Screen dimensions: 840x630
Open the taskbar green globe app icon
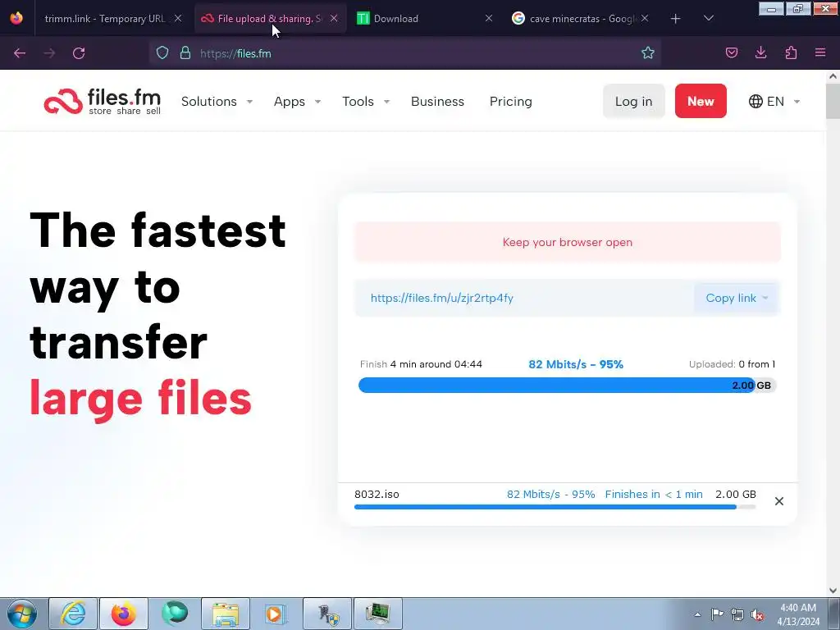tap(175, 614)
